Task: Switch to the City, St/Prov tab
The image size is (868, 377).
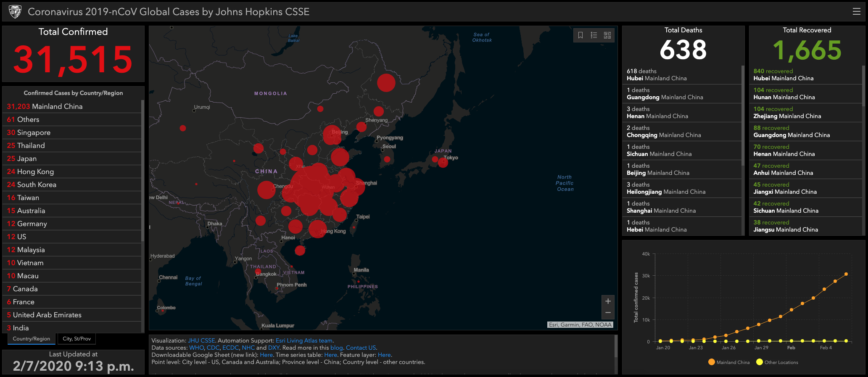Action: coord(77,339)
